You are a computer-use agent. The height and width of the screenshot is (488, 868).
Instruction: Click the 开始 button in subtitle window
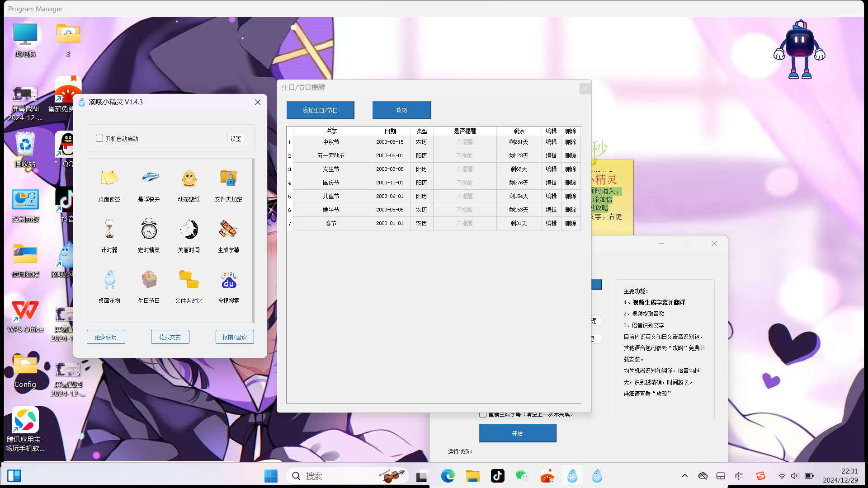[x=518, y=433]
